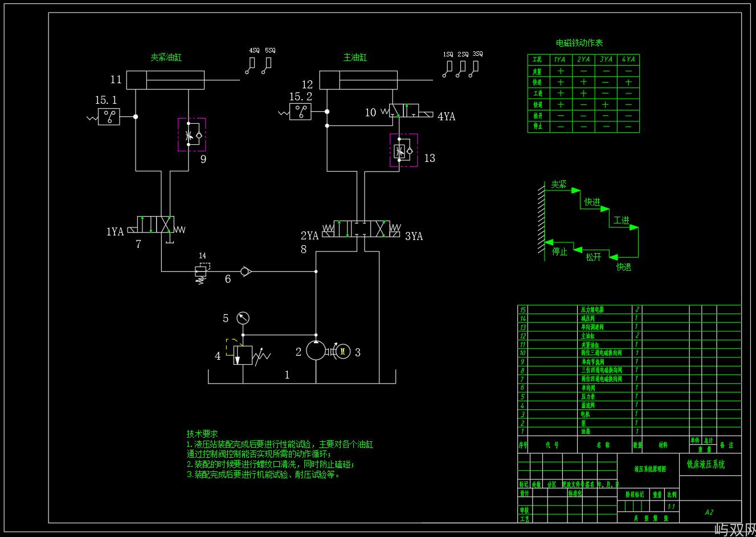Click the motor symbol labeled 3
This screenshot has width=756, height=537.
[342, 352]
